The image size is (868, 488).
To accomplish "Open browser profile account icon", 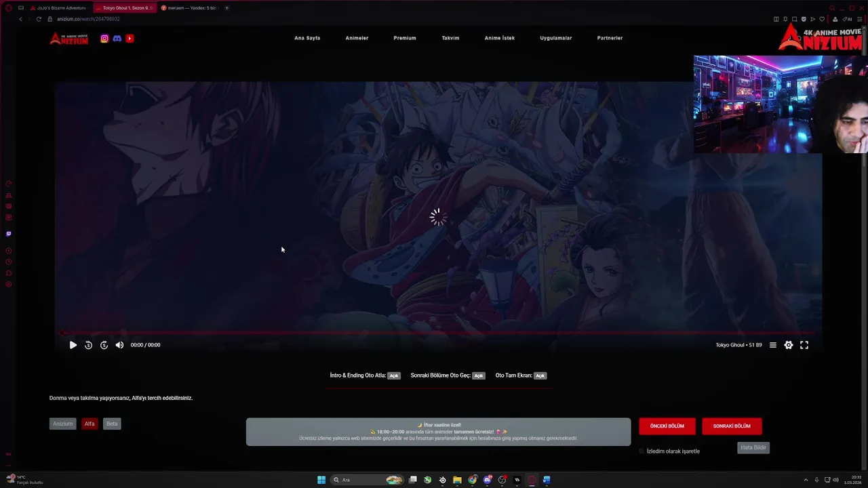I will 835,19.
